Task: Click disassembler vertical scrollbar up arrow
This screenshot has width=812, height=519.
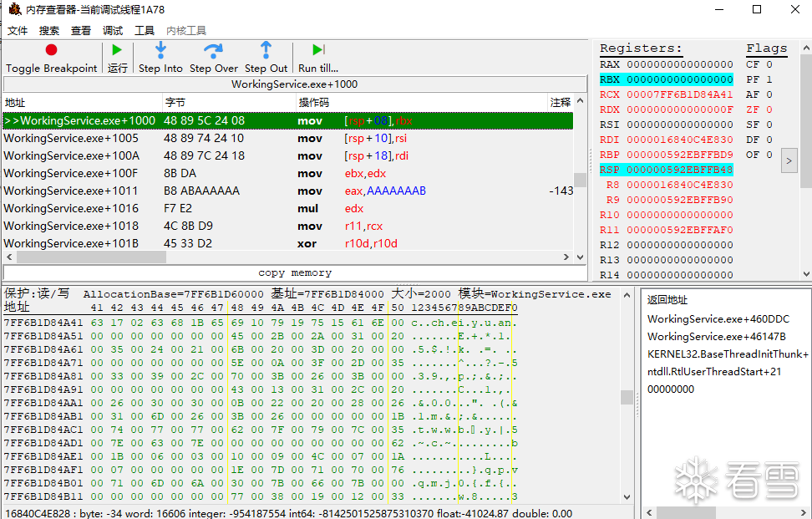Action: 580,100
